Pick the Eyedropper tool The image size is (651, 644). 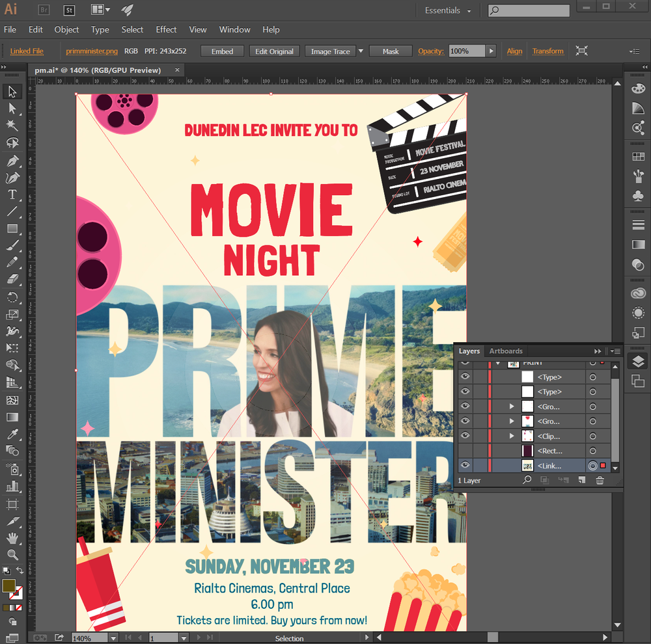[12, 434]
